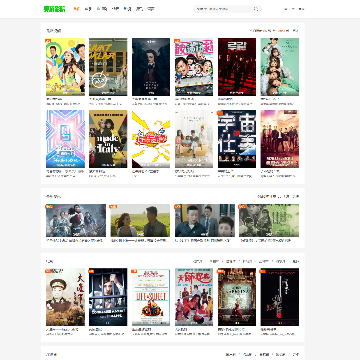The image size is (360, 360).
Task: Play the video clip with three men in an office
Action: [205, 221]
